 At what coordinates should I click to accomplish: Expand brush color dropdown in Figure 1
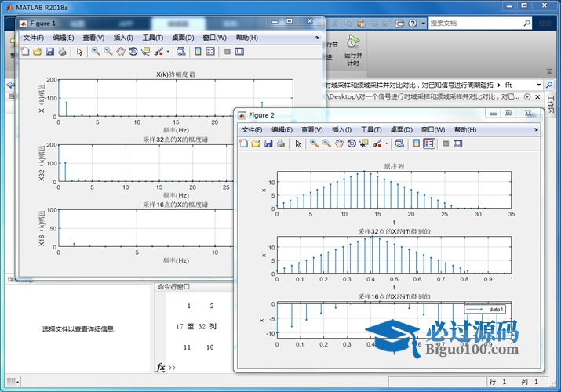tap(168, 52)
